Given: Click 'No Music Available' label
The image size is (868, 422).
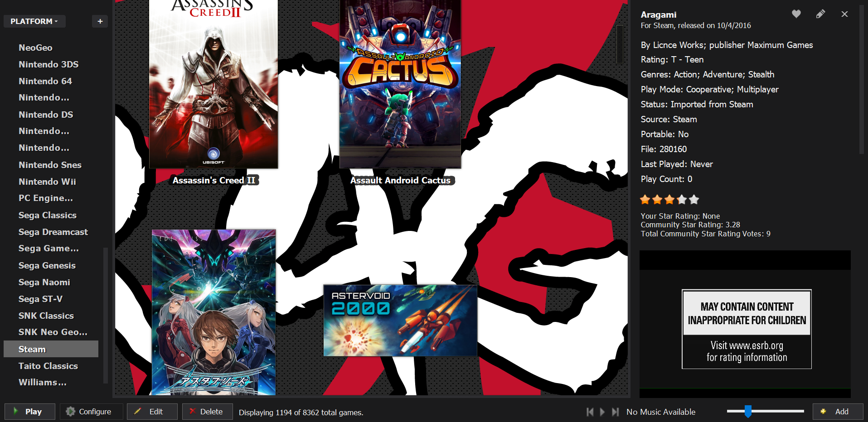Looking at the screenshot, I should tap(661, 412).
